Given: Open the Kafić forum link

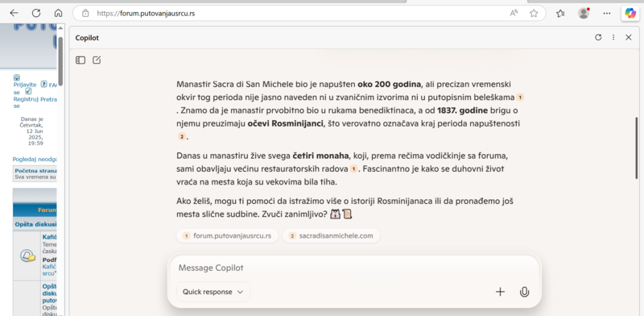Looking at the screenshot, I should 49,237.
